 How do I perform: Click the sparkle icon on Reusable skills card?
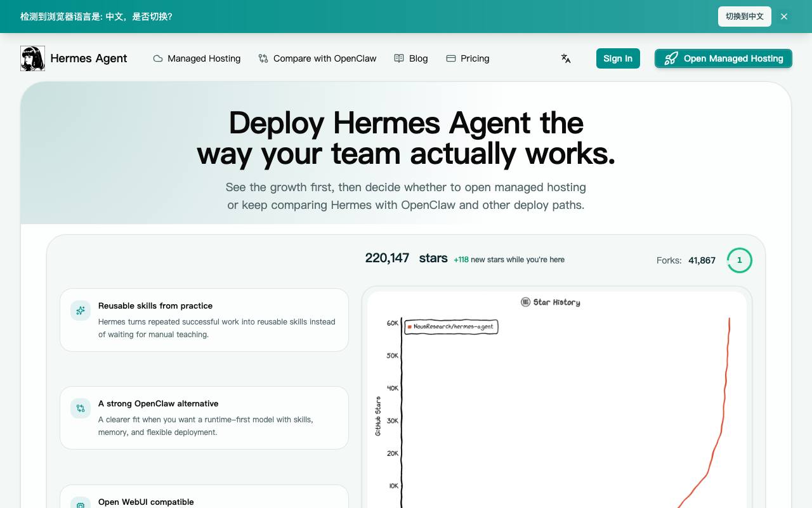pyautogui.click(x=81, y=311)
